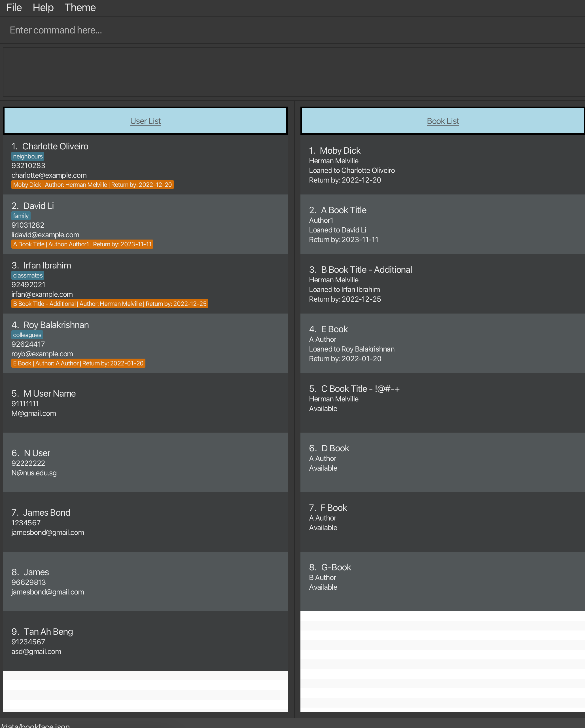The width and height of the screenshot is (585, 728).
Task: Click E Book orange loan badge
Action: point(78,363)
